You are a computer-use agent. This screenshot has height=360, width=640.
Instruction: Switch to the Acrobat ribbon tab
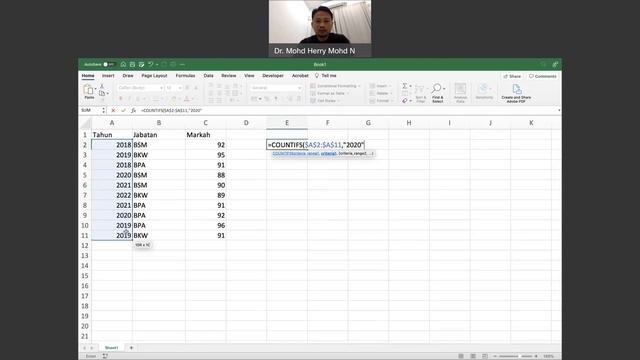tap(300, 76)
